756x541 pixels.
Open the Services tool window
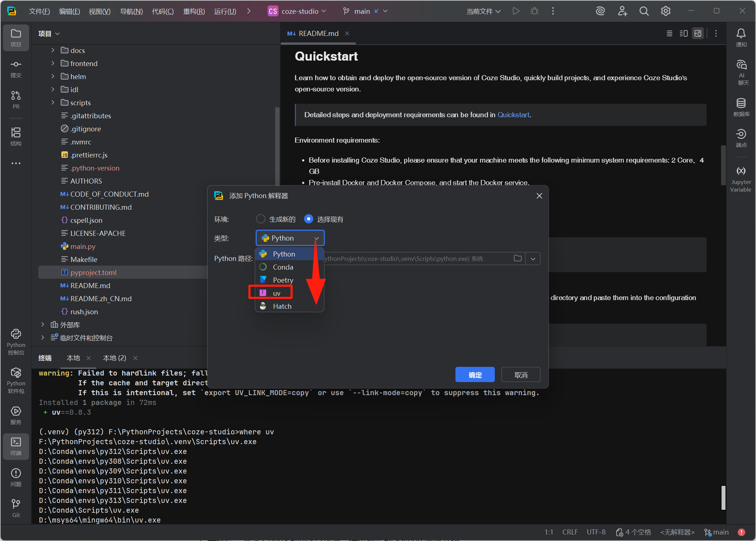[16, 415]
